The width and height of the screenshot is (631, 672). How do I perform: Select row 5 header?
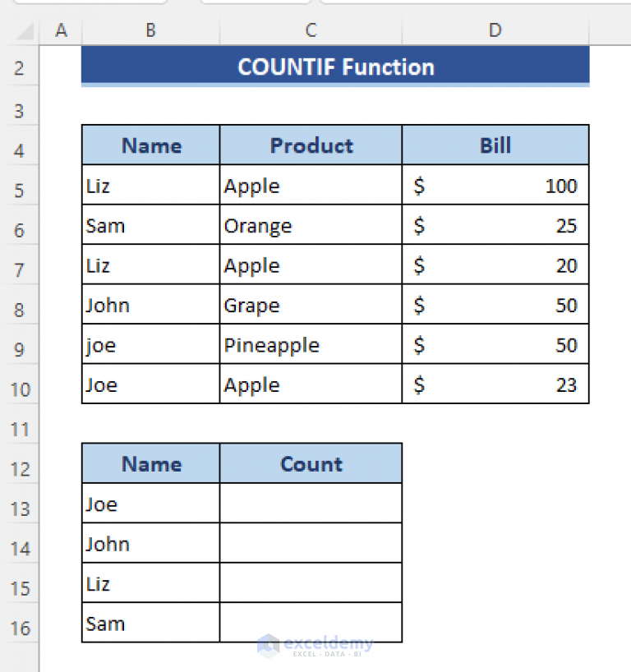pos(19,191)
